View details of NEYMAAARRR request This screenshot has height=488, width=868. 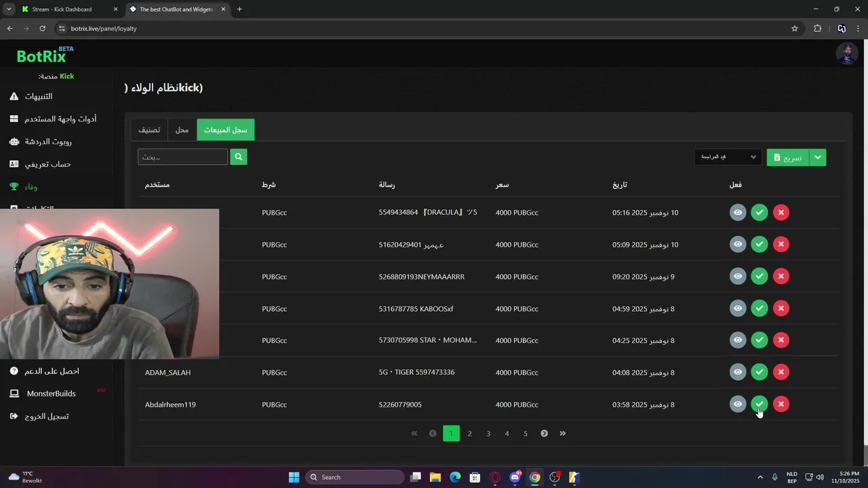pos(738,276)
